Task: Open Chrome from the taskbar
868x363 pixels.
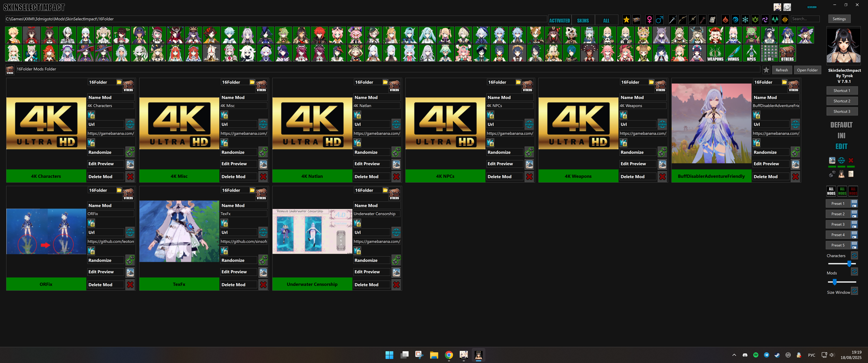Action: (448, 355)
